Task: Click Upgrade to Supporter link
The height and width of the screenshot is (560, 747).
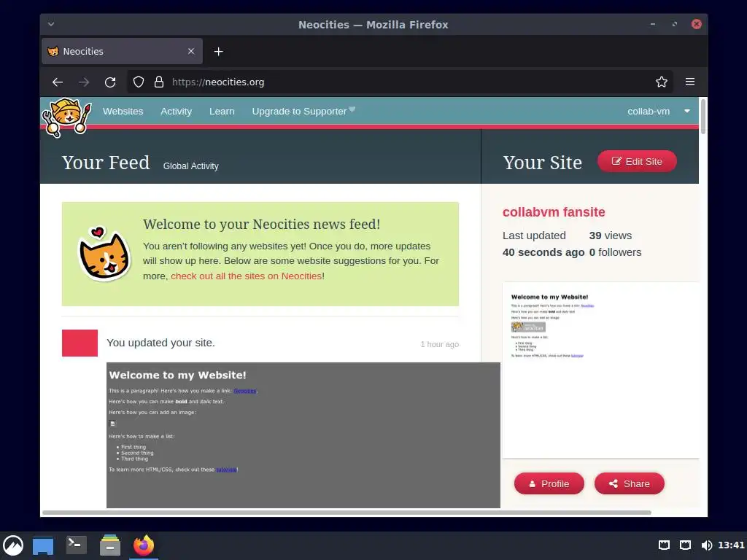Action: click(303, 111)
